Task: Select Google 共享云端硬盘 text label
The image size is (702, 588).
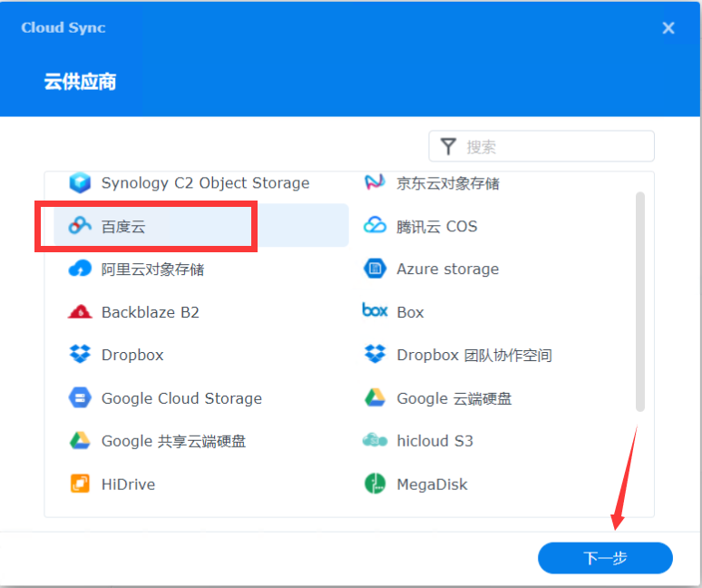Action: 174,441
